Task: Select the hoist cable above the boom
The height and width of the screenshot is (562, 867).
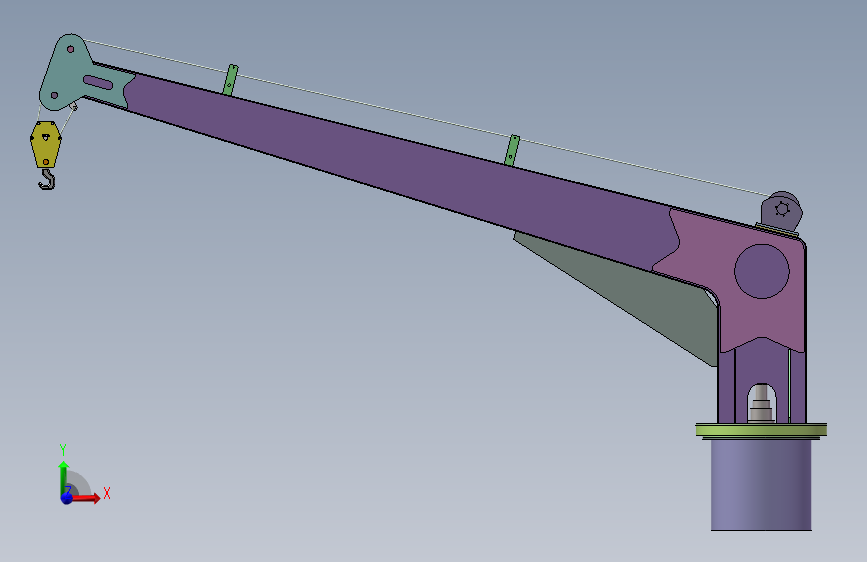Action: click(x=426, y=117)
